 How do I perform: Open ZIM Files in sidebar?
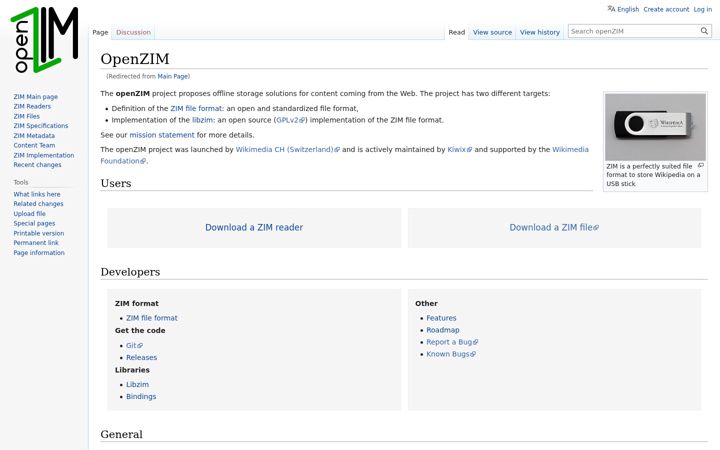point(27,116)
